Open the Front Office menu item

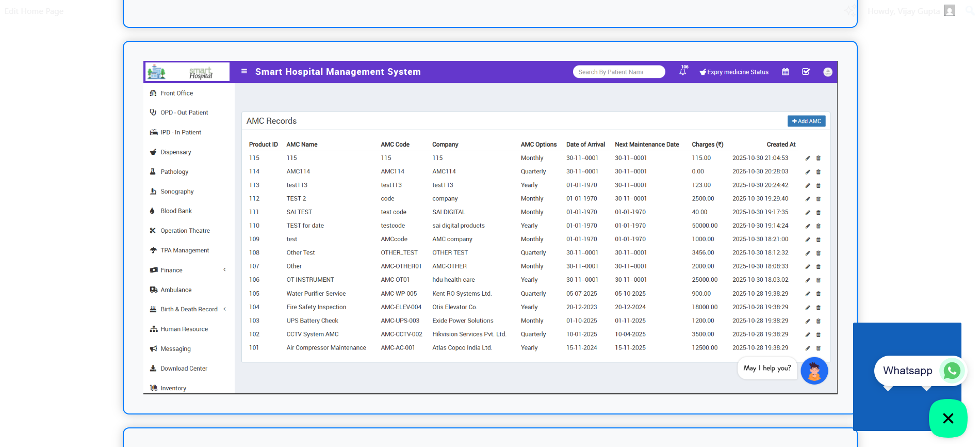(176, 93)
